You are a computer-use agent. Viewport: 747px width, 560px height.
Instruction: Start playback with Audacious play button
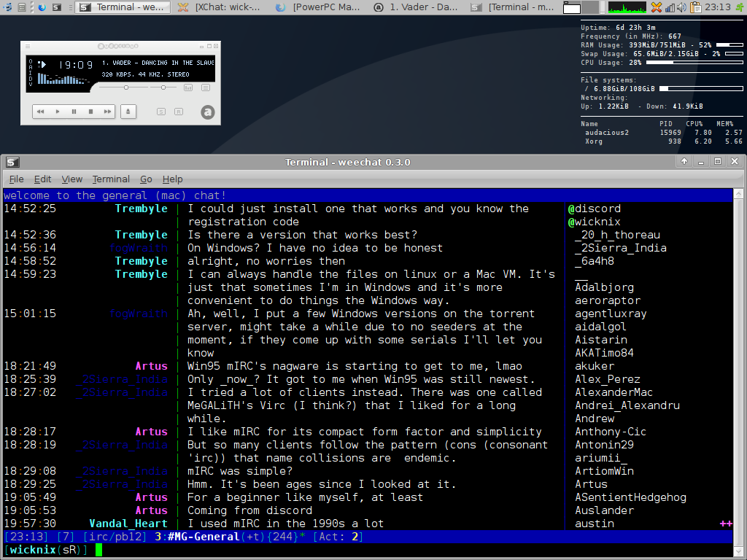coord(58,112)
